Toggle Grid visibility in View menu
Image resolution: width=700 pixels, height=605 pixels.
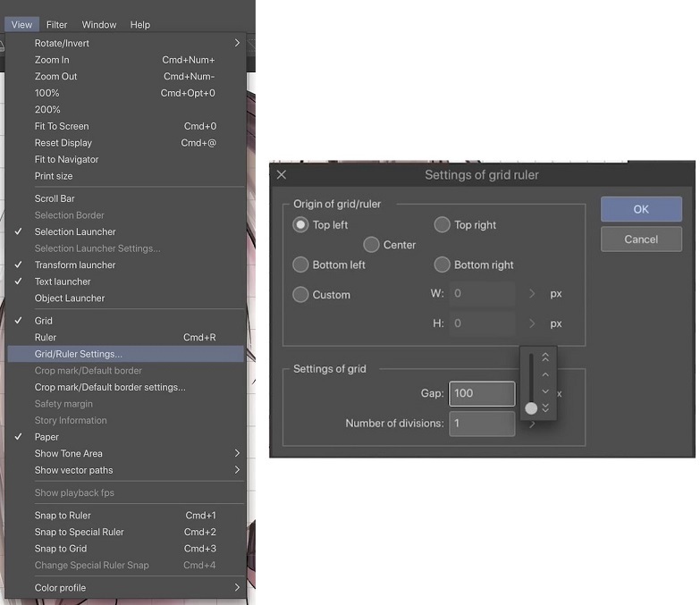tap(126, 321)
